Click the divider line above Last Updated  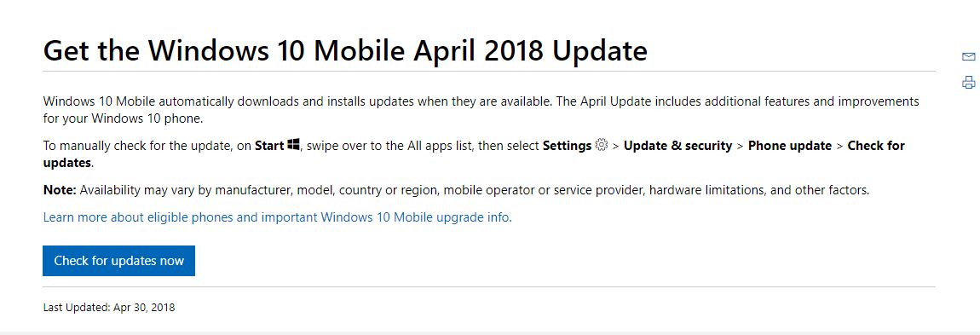pyautogui.click(x=489, y=287)
